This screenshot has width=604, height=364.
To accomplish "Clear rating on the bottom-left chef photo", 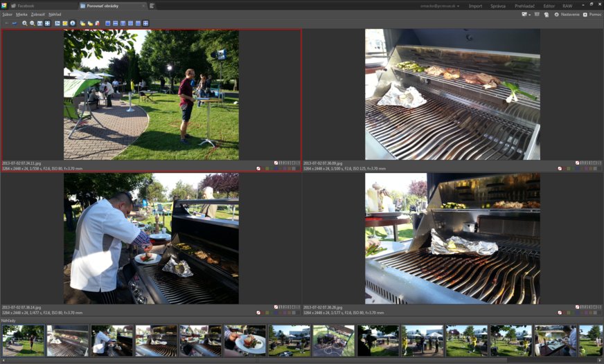I will (276, 307).
